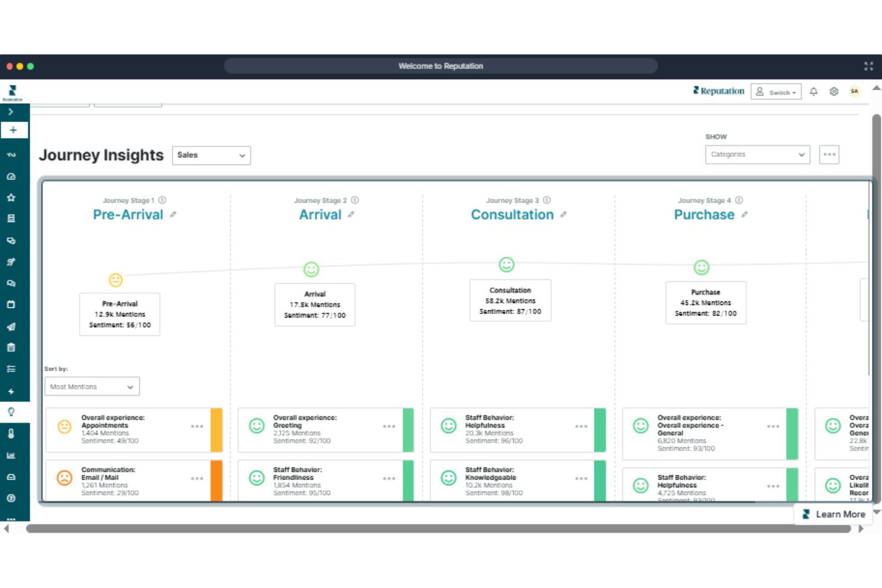This screenshot has height=588, width=882.
Task: Open the Insights lightbulb icon in sidebar
Action: 11,412
